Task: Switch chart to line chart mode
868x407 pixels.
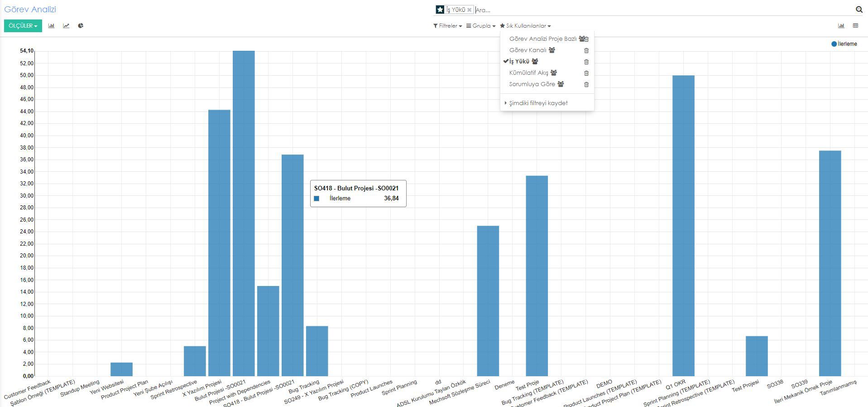Action: click(x=66, y=26)
